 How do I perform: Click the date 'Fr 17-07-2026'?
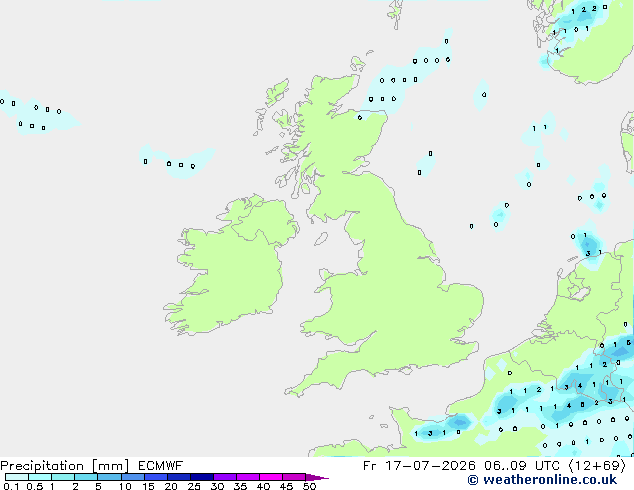click(x=419, y=466)
